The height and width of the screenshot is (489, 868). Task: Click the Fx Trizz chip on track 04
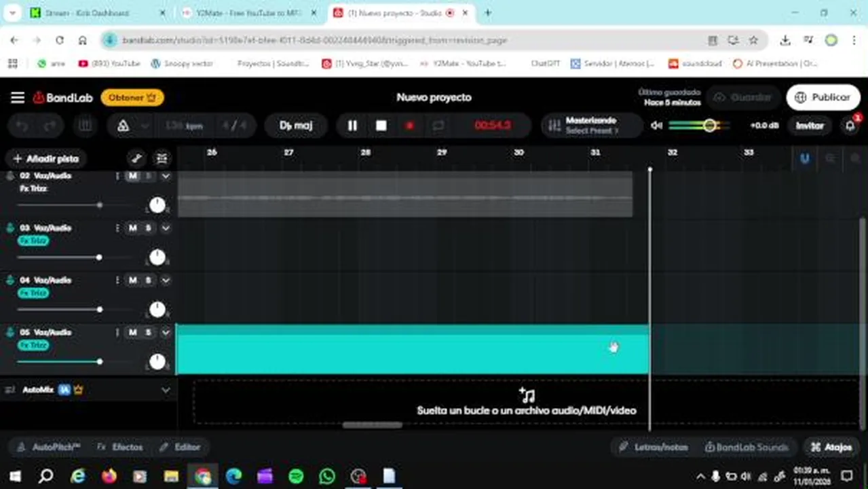click(x=34, y=293)
